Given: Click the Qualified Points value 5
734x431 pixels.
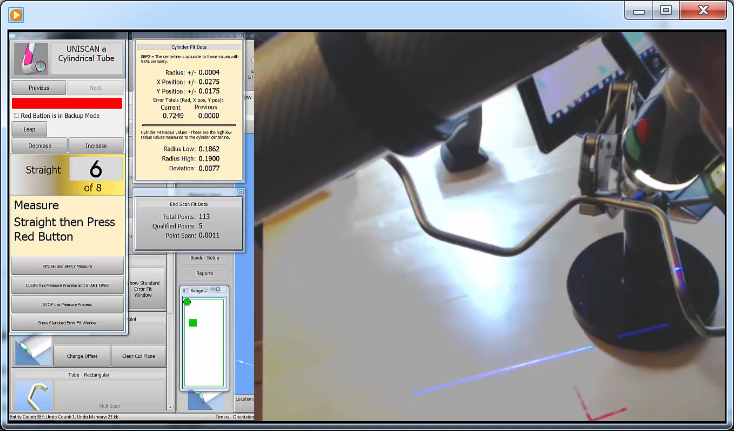Looking at the screenshot, I should pos(200,226).
